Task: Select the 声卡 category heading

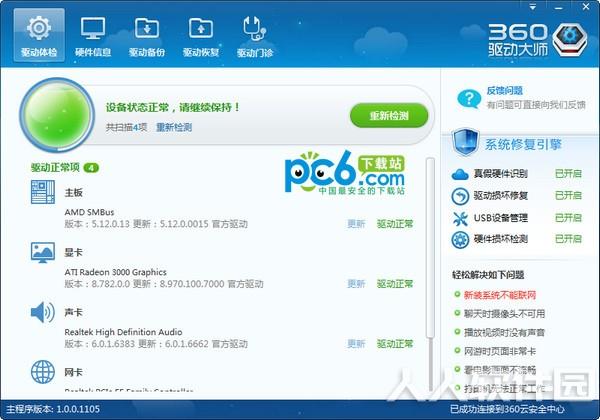Action: click(73, 312)
